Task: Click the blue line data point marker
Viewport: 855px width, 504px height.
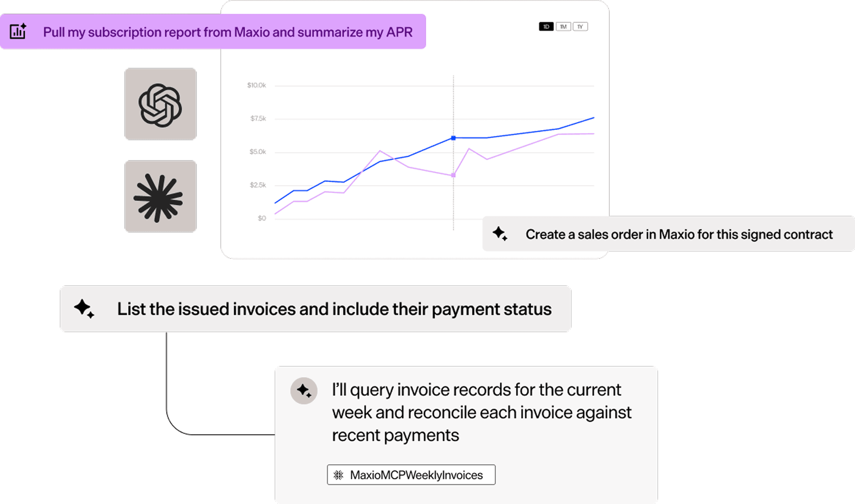Action: [454, 138]
